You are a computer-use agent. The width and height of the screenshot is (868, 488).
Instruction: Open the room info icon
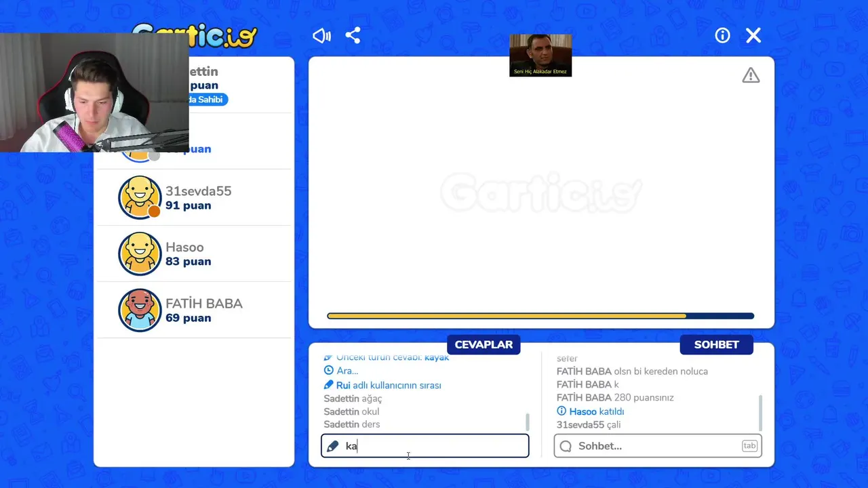tap(722, 35)
